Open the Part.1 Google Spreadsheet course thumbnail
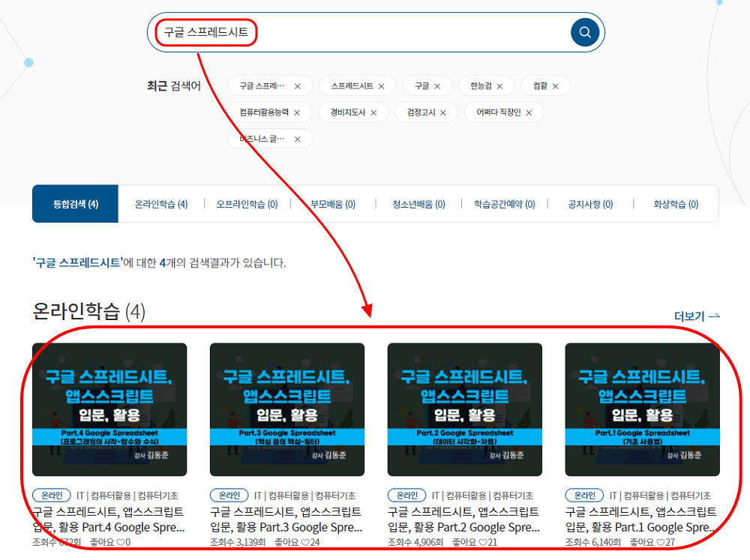750x560 pixels. point(642,409)
